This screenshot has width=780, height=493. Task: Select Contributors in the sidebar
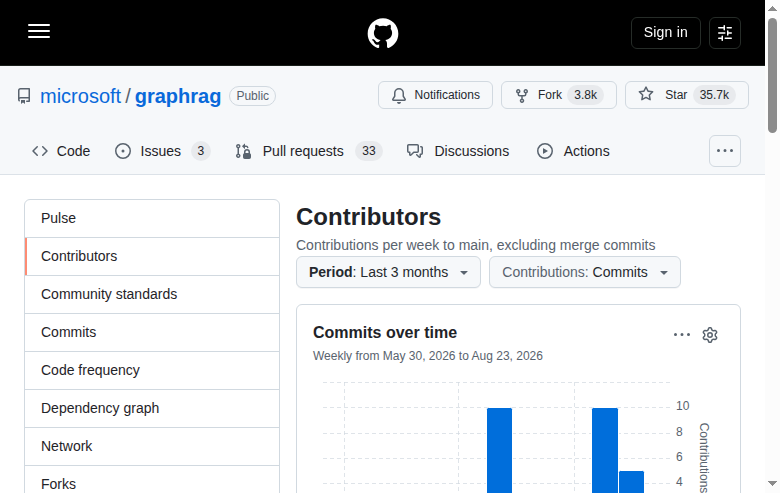click(x=152, y=256)
